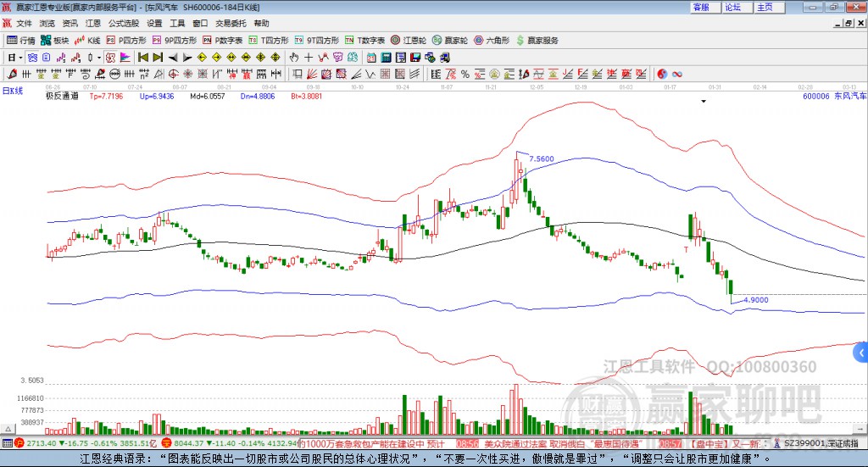Select the Gann fan lines tool

(312, 74)
